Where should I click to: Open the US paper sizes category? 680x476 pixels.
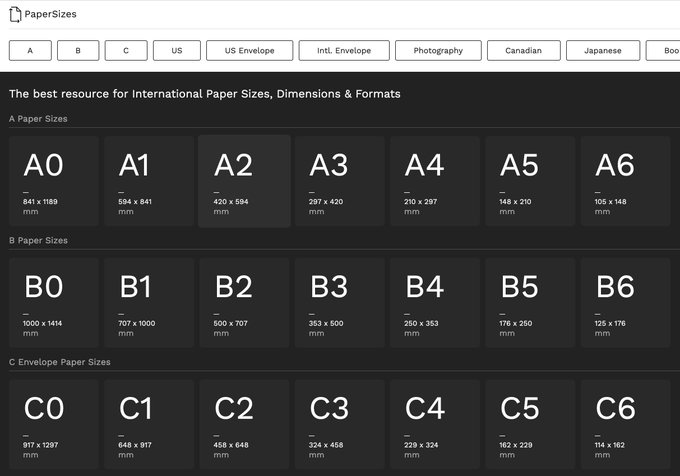[x=177, y=50]
